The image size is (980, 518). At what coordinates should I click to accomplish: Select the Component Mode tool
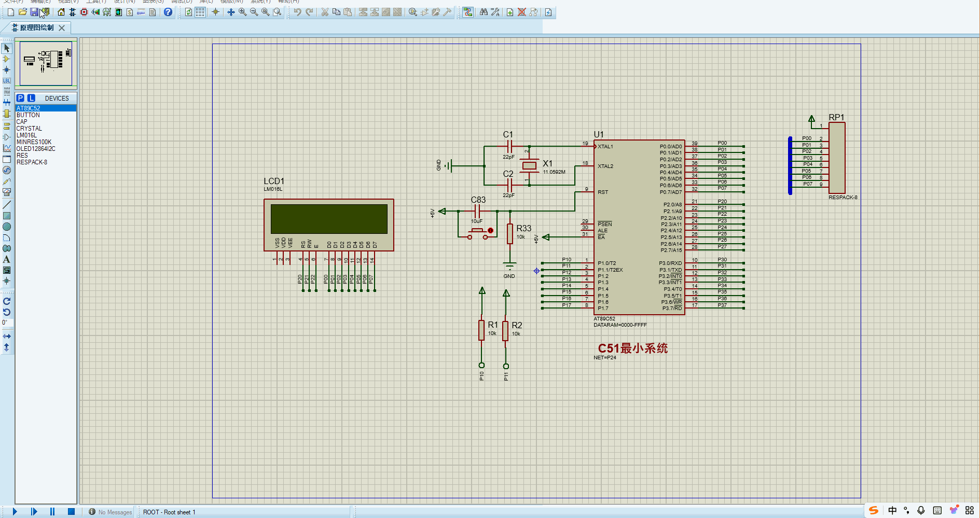point(7,59)
